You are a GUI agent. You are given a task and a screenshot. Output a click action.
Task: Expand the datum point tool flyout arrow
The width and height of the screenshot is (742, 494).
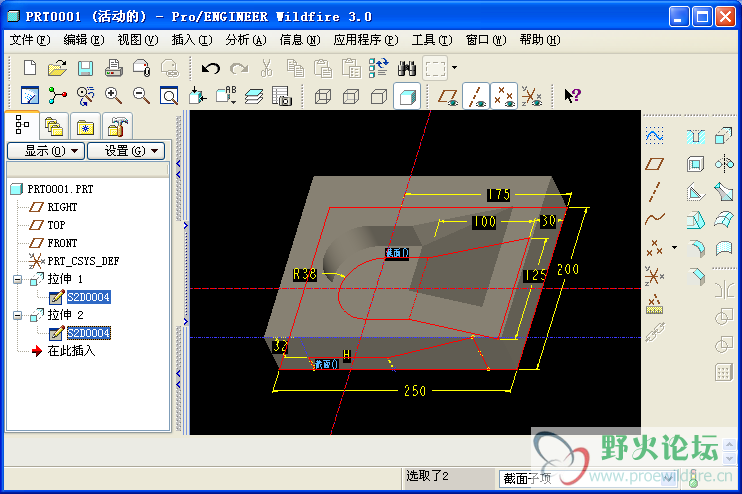[x=674, y=247]
